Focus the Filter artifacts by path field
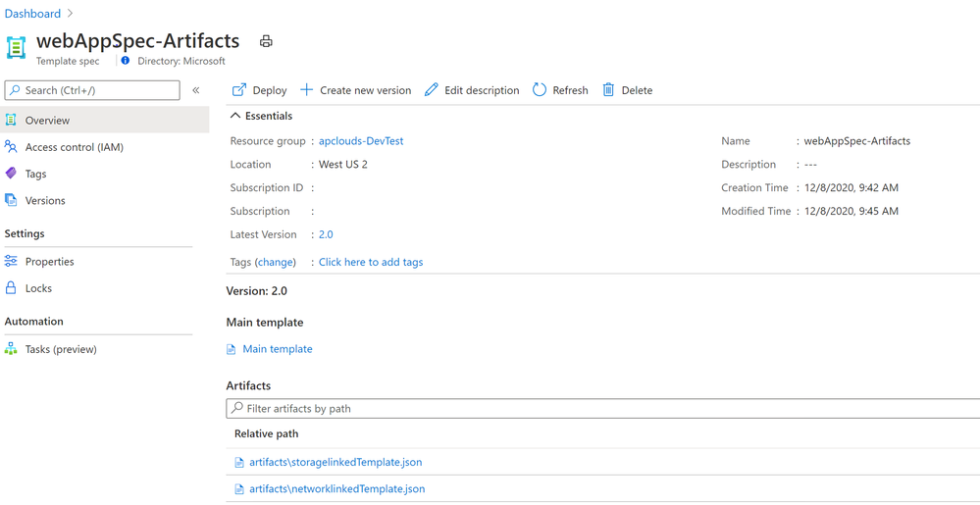980x505 pixels. pyautogui.click(x=603, y=408)
